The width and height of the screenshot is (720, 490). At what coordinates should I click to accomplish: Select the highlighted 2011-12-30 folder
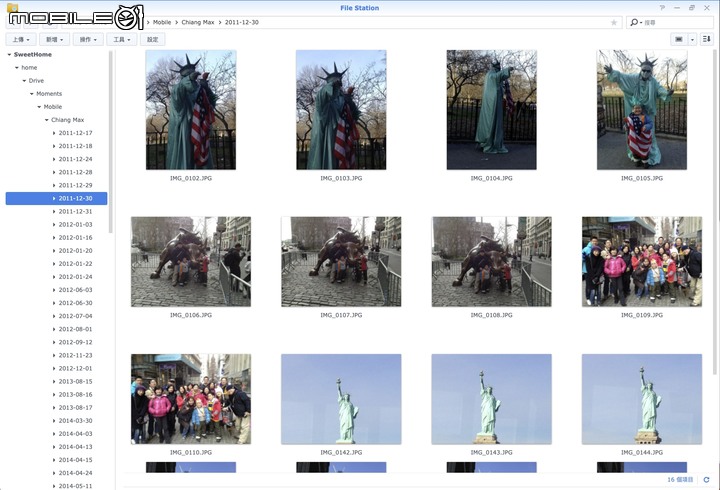coord(56,198)
